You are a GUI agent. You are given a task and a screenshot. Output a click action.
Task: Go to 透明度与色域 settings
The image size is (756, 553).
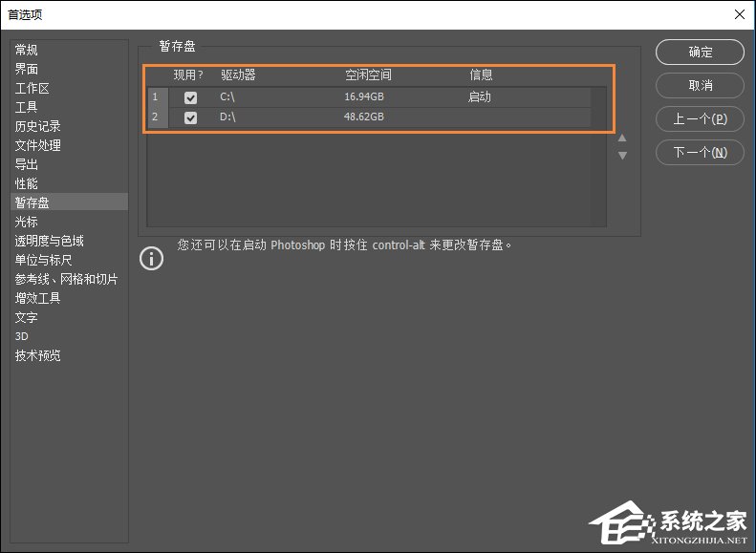click(49, 241)
